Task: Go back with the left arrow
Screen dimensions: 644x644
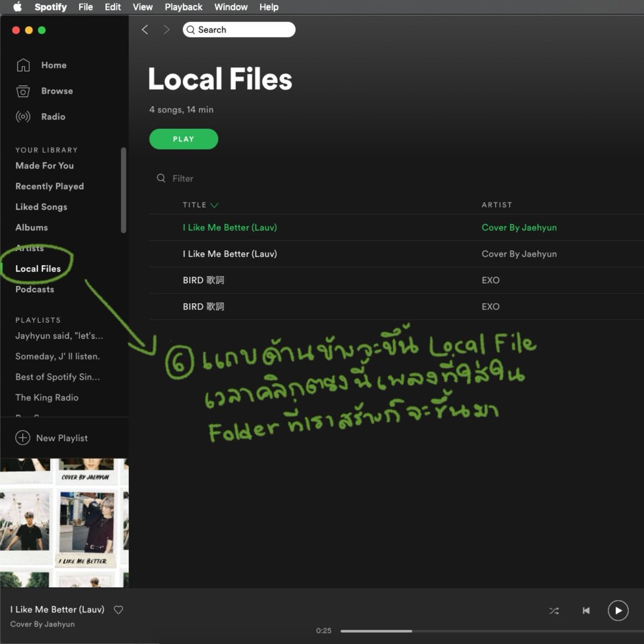Action: pyautogui.click(x=145, y=30)
